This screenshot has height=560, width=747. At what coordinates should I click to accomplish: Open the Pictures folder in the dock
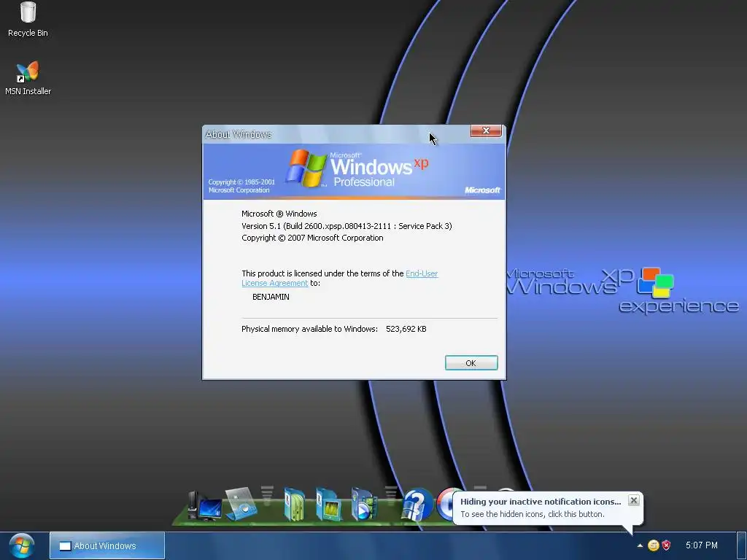(329, 504)
